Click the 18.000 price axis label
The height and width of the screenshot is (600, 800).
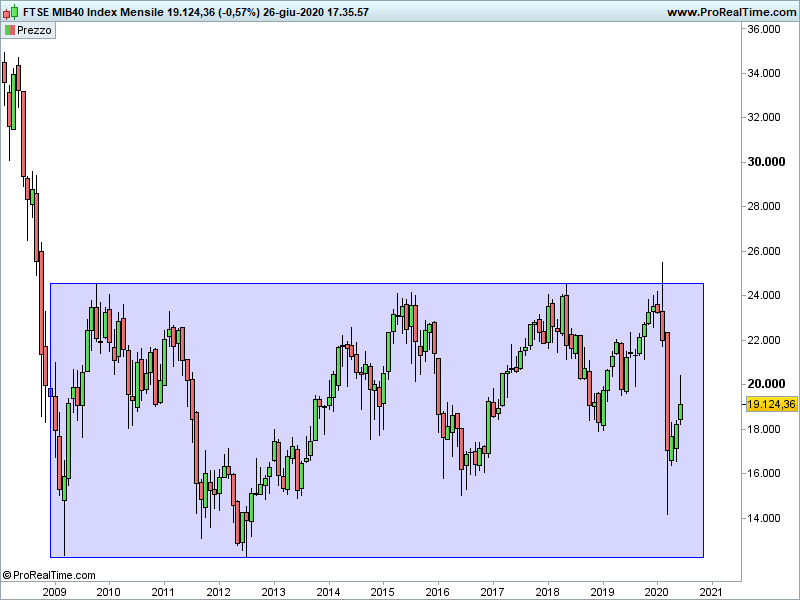click(x=763, y=429)
